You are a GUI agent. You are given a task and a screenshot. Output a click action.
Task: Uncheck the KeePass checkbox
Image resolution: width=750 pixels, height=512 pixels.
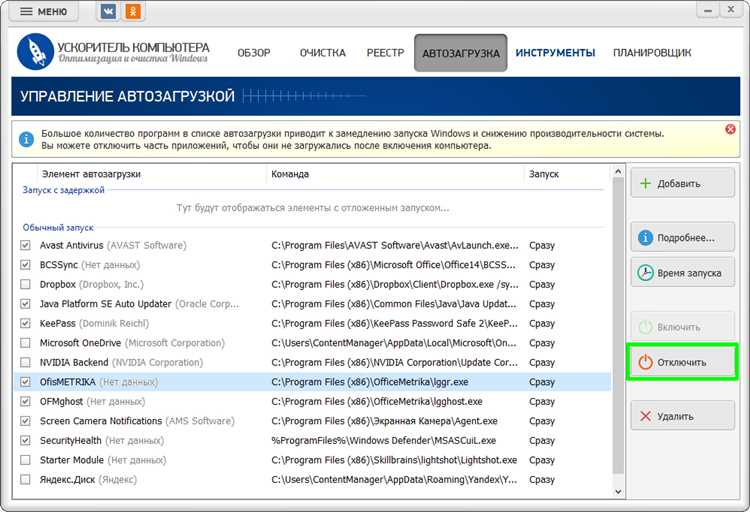pos(25,323)
